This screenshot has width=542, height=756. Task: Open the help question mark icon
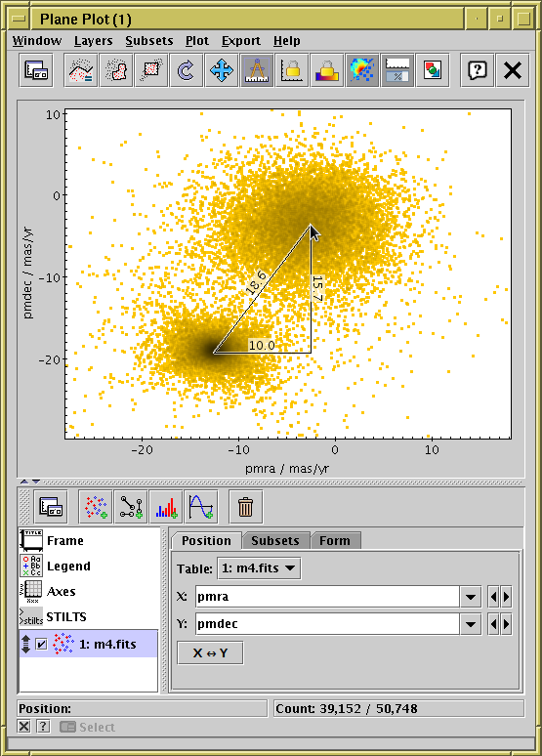477,70
